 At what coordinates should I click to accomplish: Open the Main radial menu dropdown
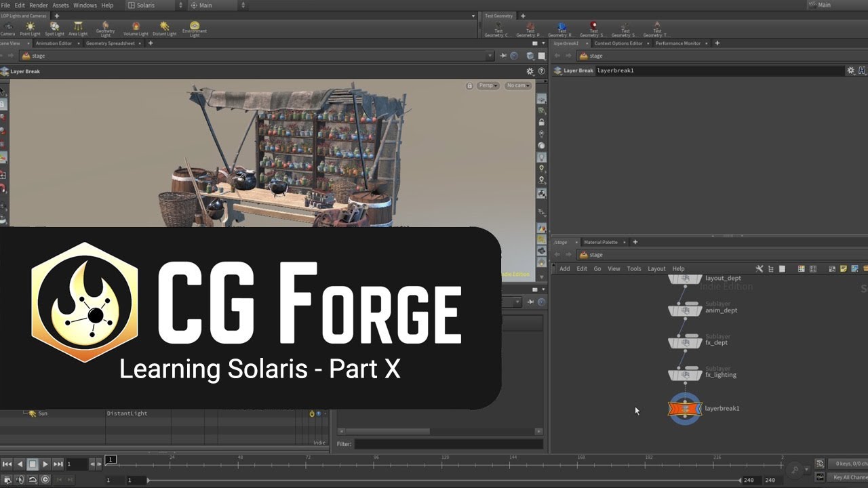click(x=216, y=5)
